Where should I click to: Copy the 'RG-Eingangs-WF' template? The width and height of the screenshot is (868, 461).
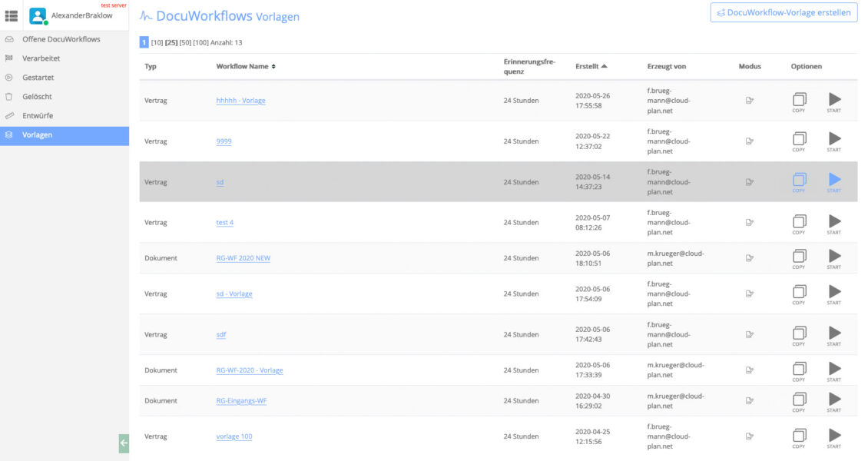799,400
